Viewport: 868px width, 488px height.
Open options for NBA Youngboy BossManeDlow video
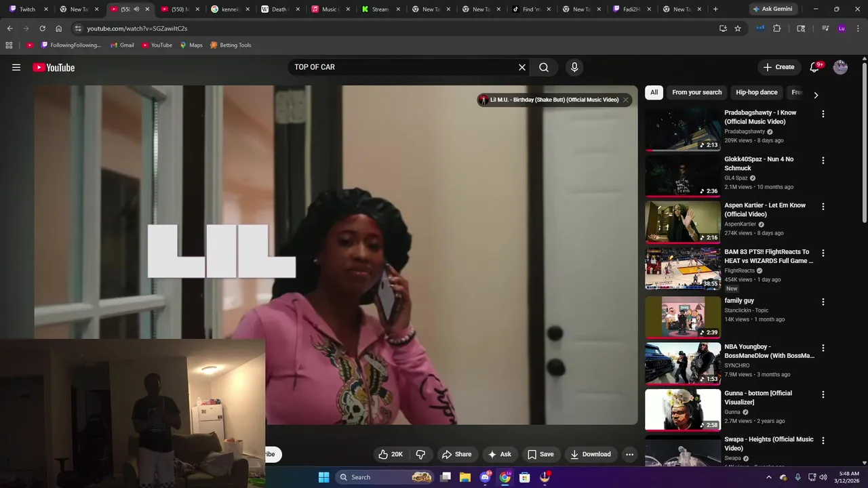click(823, 348)
